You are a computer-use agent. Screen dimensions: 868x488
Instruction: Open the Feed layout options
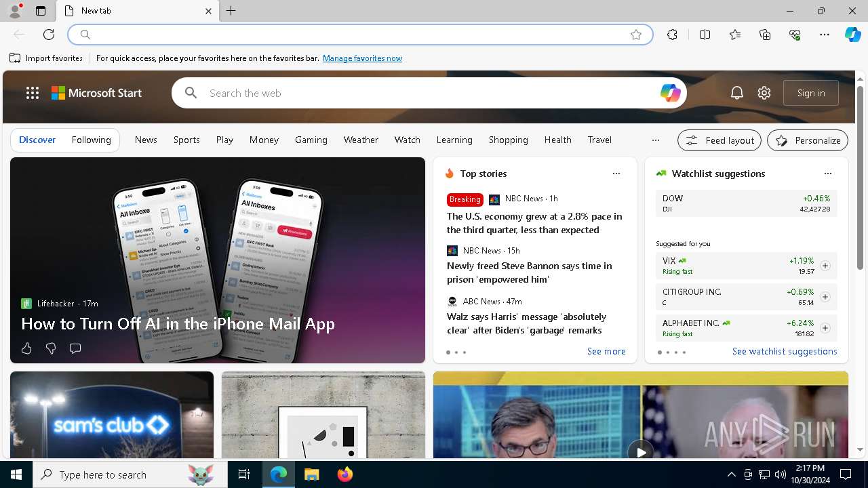pos(719,140)
